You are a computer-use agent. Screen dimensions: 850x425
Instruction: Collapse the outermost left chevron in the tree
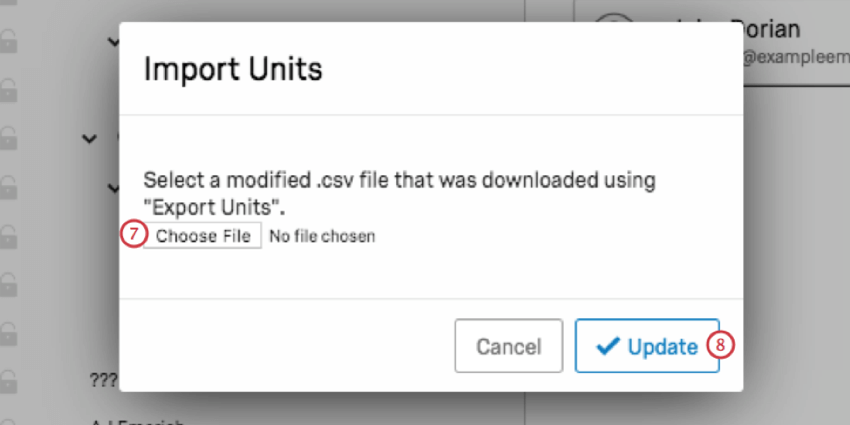(x=89, y=139)
